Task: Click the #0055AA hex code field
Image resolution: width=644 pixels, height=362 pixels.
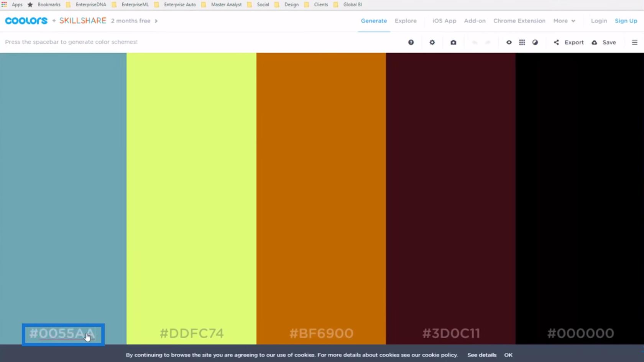Action: 62,334
